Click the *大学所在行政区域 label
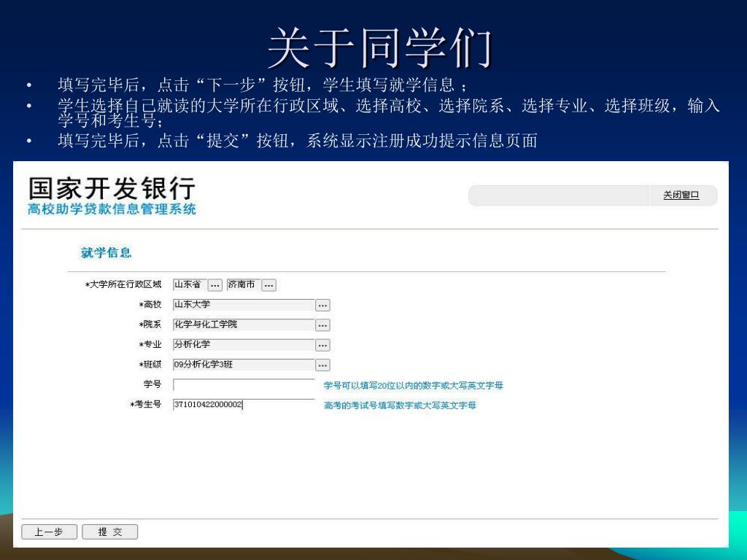 [x=123, y=285]
